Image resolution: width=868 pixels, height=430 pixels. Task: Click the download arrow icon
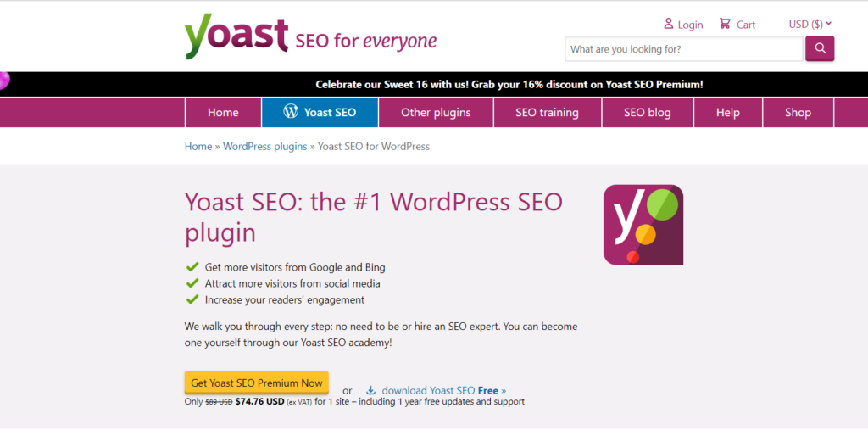pos(370,391)
